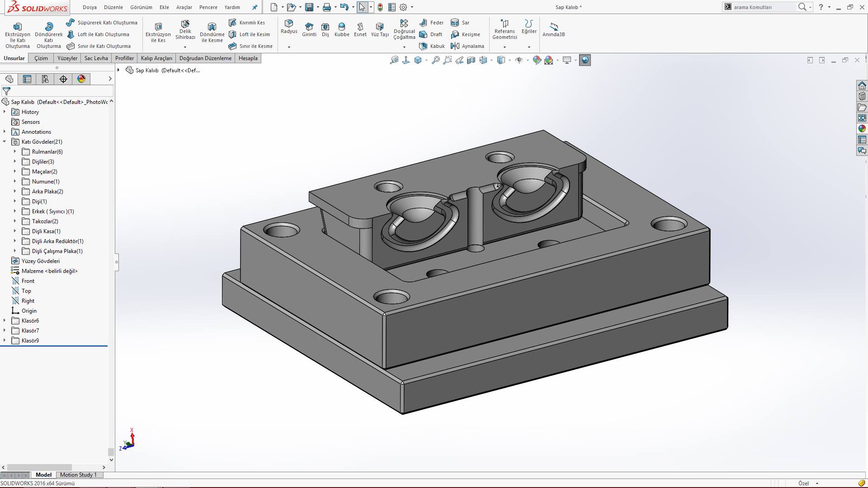Click Sınır ile Kesme command
Screen dimensions: 868x488
coord(250,46)
